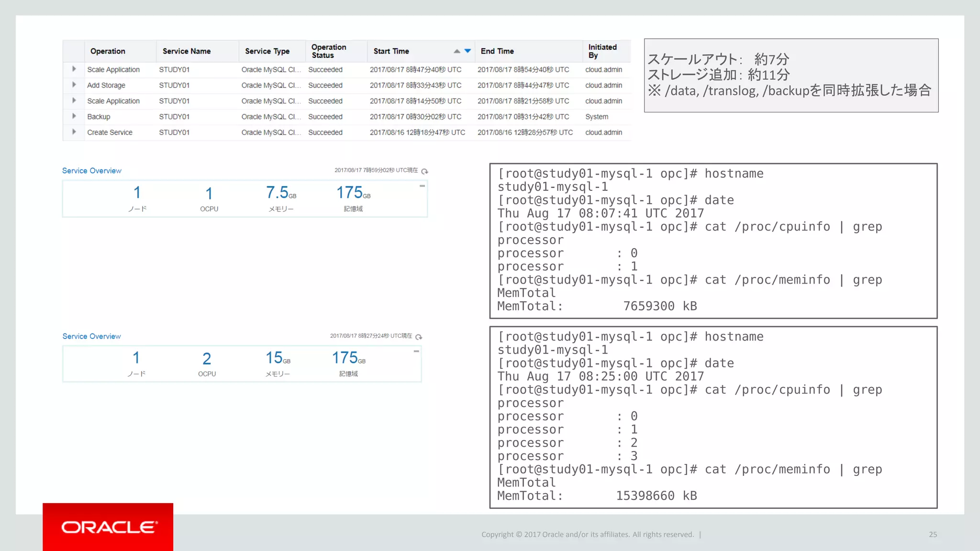980x551 pixels.
Task: Expand the Backup operation row
Action: 74,116
